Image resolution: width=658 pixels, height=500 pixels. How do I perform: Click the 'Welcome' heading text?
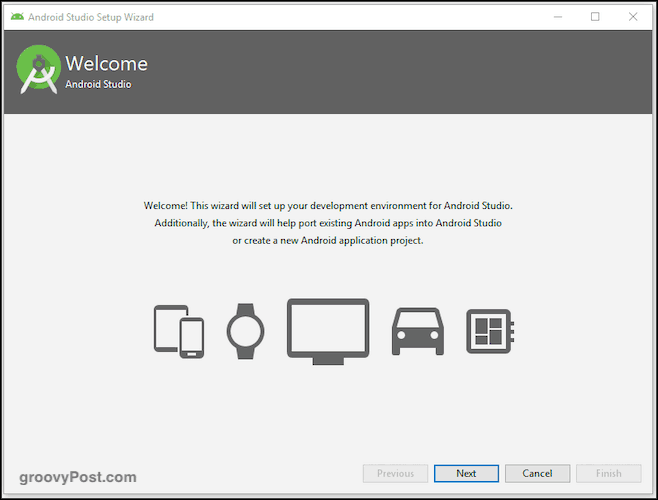[107, 63]
